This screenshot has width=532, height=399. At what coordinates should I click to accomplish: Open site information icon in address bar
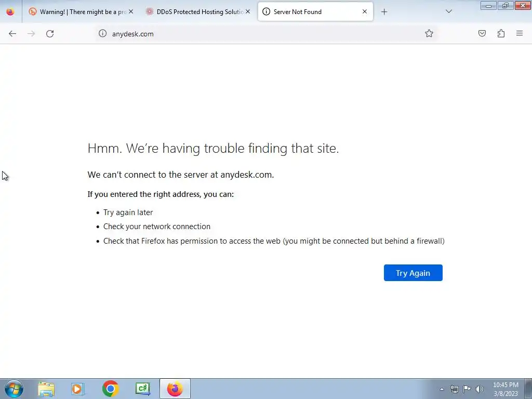pyautogui.click(x=102, y=33)
